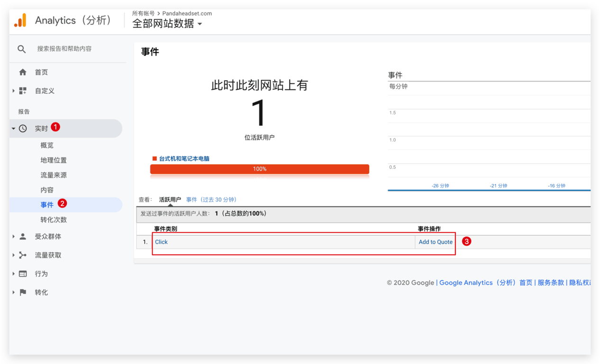Click the Google Analytics logo icon
Image resolution: width=600 pixels, height=364 pixels.
20,20
